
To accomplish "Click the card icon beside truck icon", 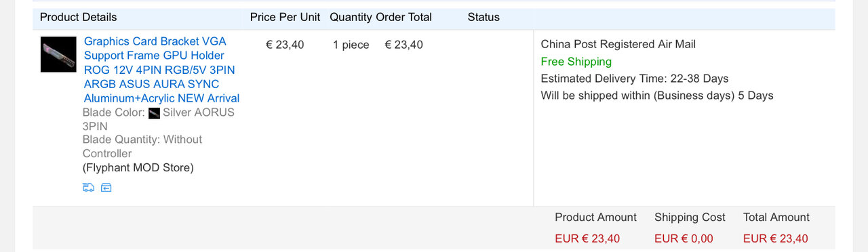I will [106, 188].
